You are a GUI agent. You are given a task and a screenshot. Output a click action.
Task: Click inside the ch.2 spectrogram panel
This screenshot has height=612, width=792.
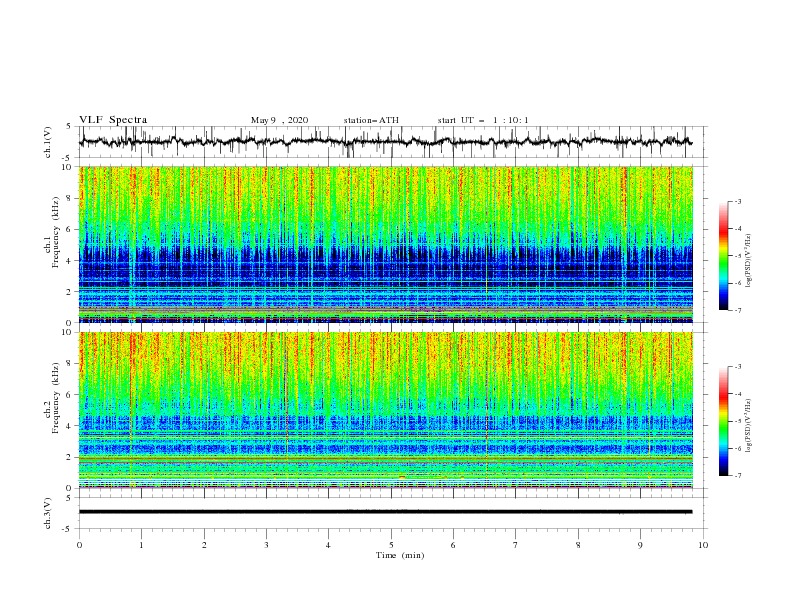pos(386,410)
